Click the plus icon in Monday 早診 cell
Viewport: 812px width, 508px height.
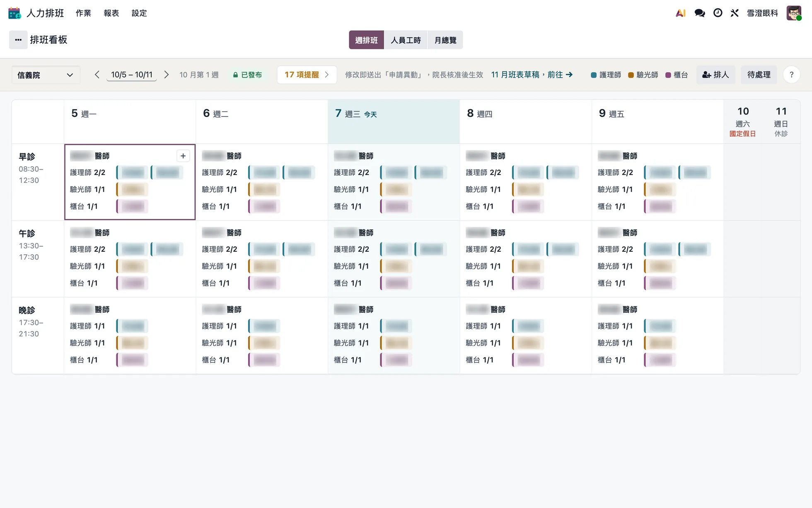183,156
